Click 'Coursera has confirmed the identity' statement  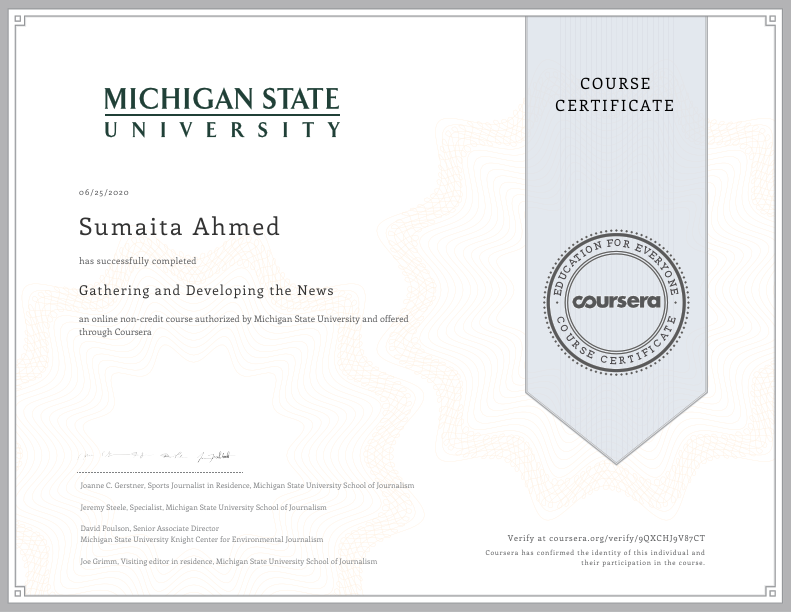click(x=595, y=553)
